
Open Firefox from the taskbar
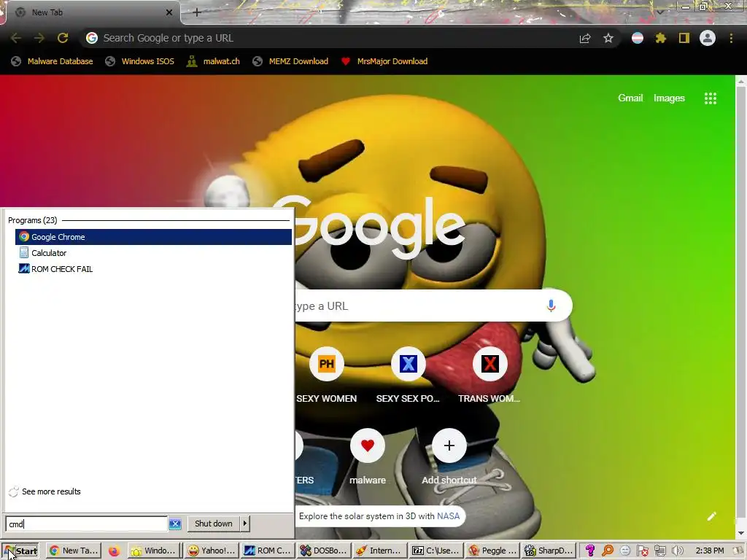[114, 551]
